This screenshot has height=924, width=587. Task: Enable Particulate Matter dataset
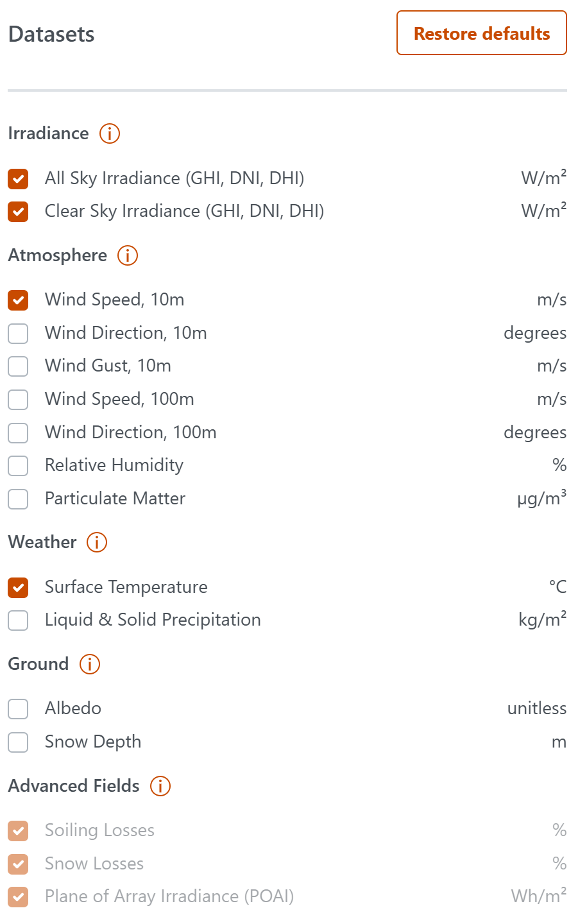coord(18,499)
